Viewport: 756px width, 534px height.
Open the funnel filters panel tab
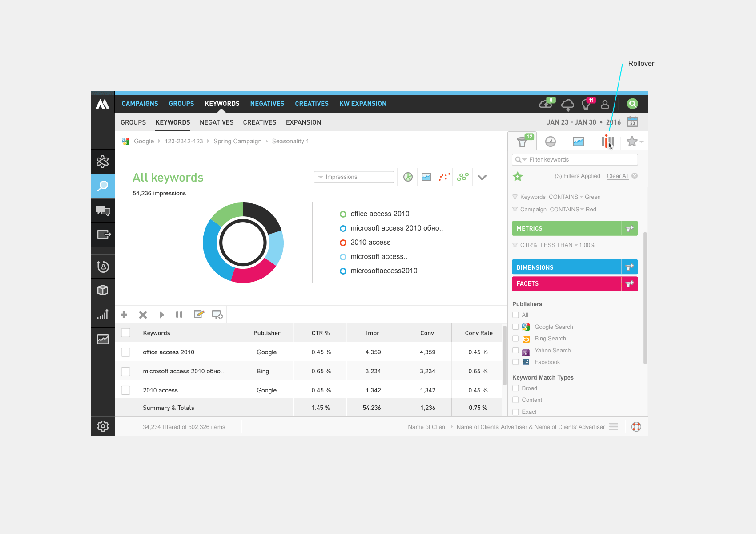coord(523,142)
